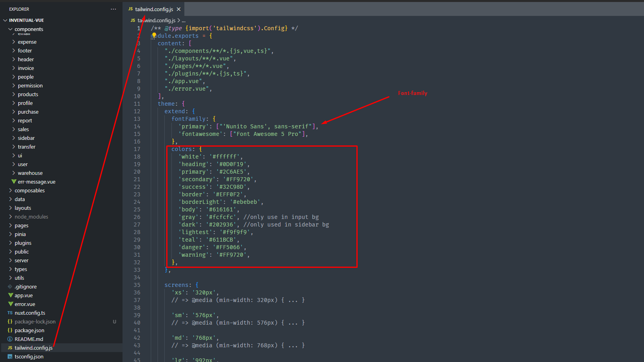Image resolution: width=644 pixels, height=362 pixels.
Task: Click the 'screens' property text
Action: tap(176, 285)
